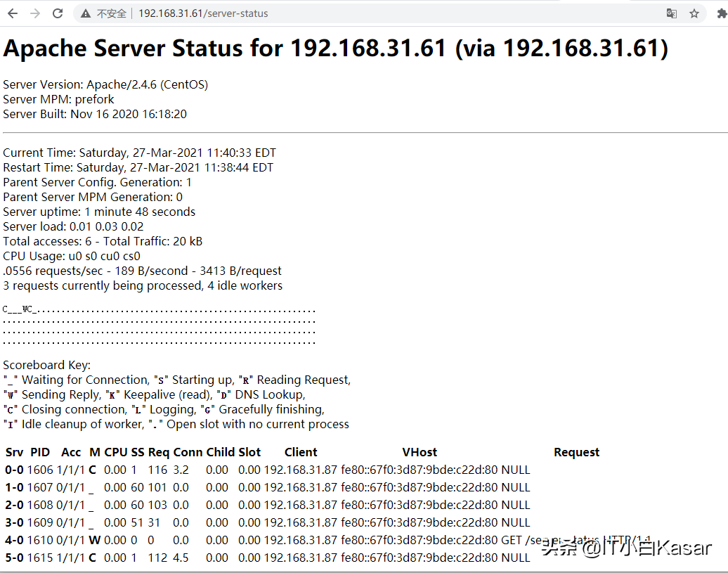
Task: Click the '3-0' server slot cell
Action: point(14,523)
